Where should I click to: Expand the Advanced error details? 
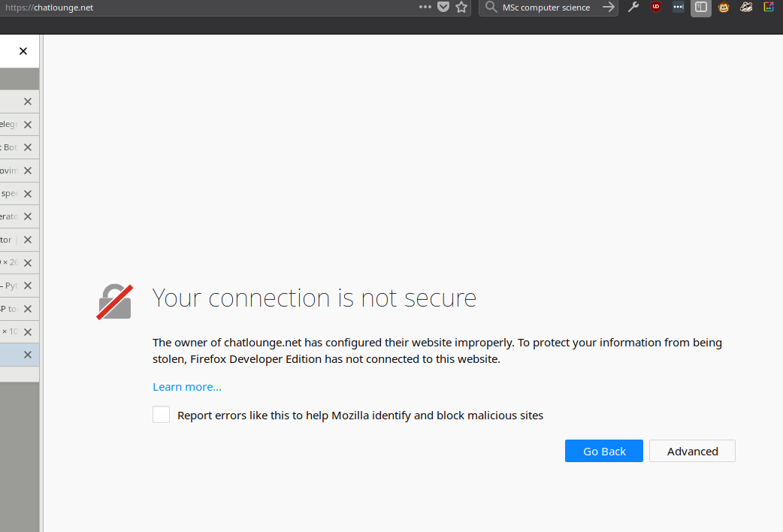pos(692,451)
